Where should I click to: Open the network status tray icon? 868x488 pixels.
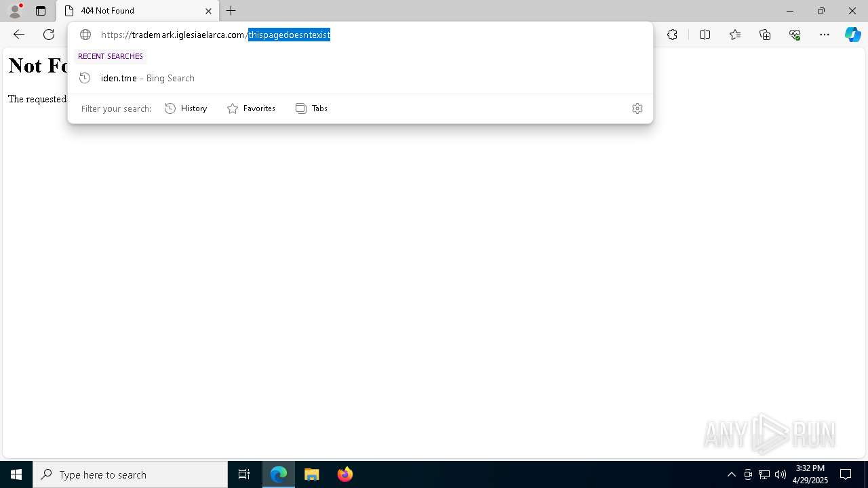[x=764, y=474]
